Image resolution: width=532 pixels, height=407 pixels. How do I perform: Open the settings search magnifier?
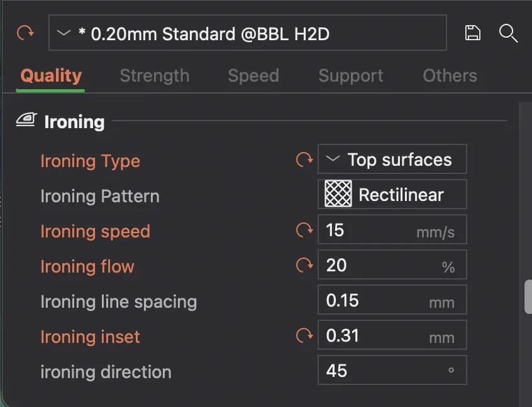pos(508,33)
